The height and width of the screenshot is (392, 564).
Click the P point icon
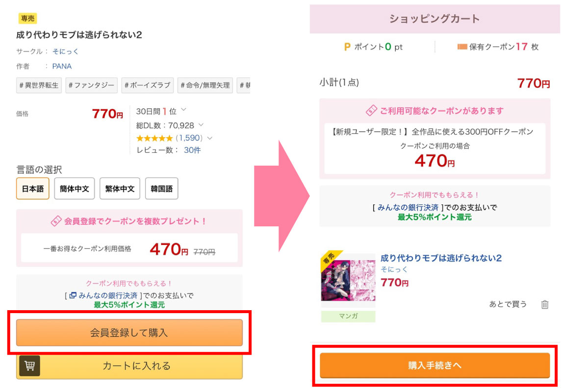[x=347, y=47]
